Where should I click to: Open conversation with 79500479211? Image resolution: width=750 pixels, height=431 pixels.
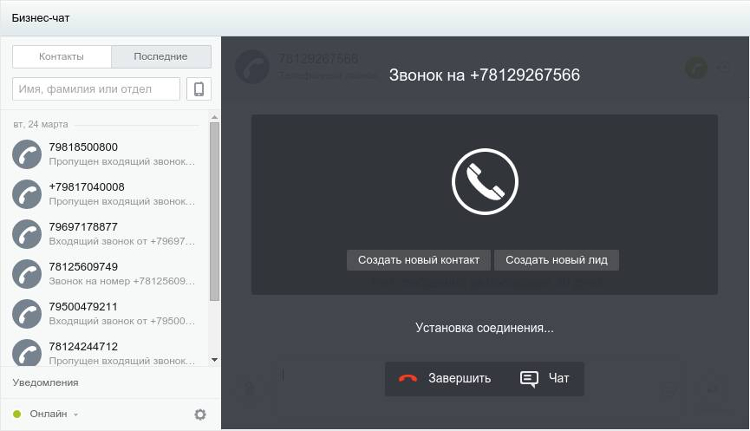[105, 314]
